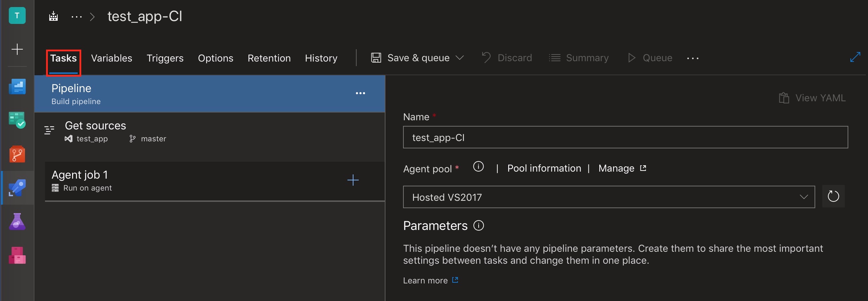Click the master branch label
This screenshot has height=301, width=868.
coord(153,139)
